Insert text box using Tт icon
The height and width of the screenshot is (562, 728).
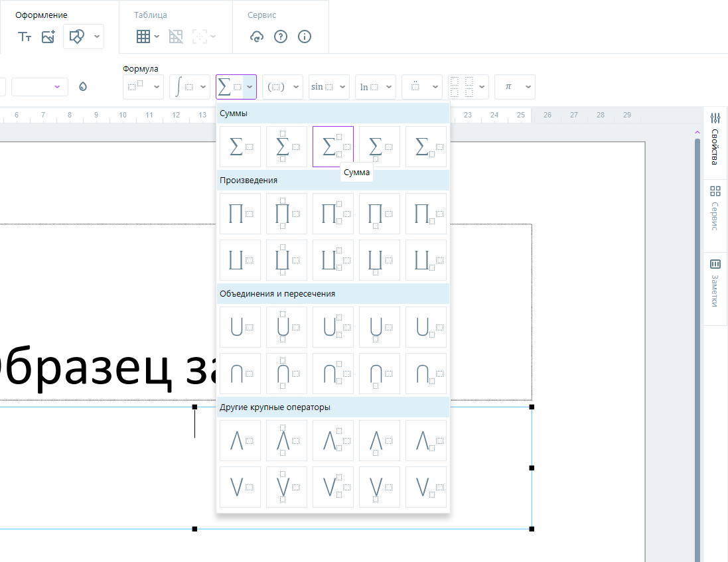click(25, 37)
